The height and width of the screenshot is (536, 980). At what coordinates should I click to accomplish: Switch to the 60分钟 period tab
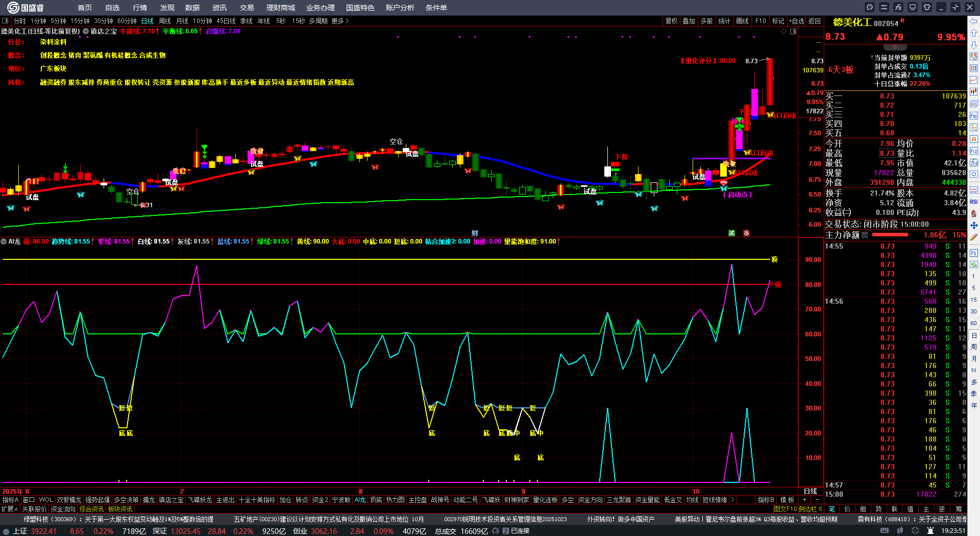click(127, 21)
